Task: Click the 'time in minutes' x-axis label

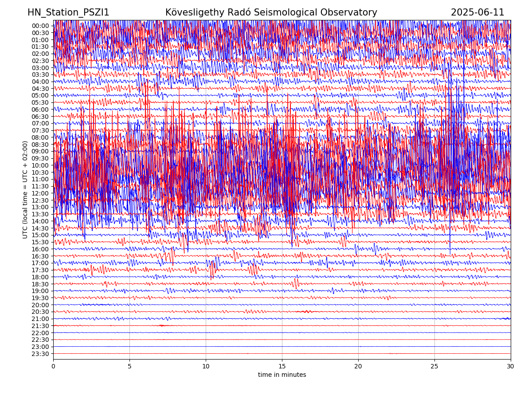Action: coord(282,375)
